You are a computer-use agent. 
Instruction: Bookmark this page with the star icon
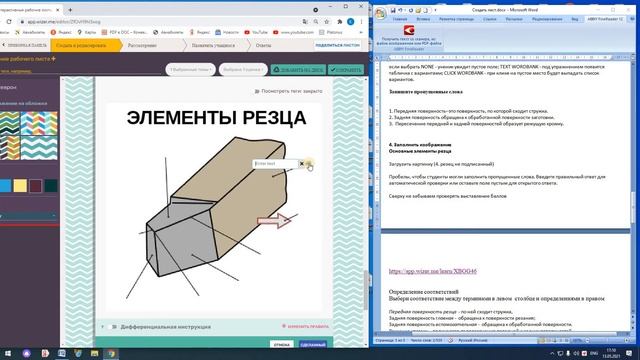[327, 22]
